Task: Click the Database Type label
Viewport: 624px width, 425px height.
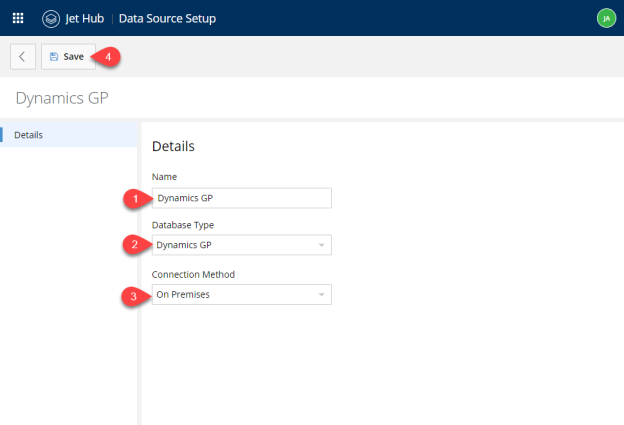Action: (183, 225)
